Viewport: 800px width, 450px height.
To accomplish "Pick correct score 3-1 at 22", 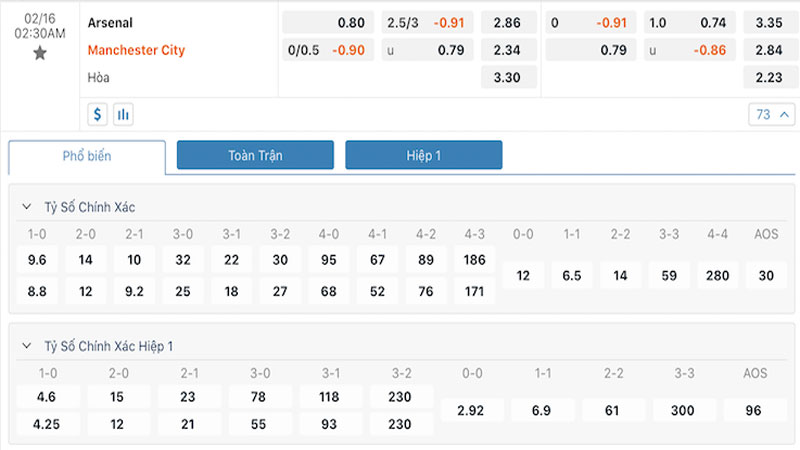I will [x=232, y=260].
